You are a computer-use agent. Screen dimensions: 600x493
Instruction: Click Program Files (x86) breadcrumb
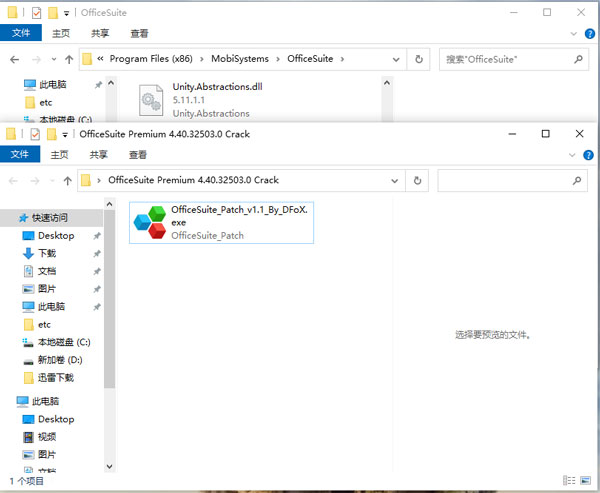(x=151, y=59)
